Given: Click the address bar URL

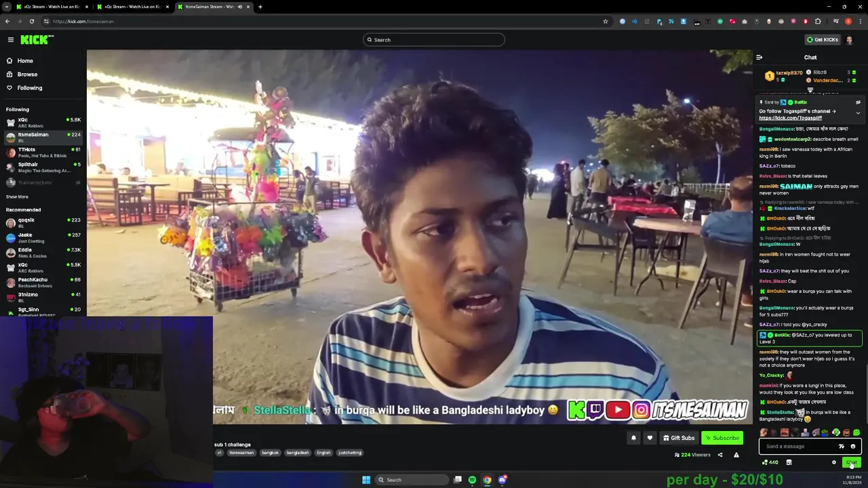Looking at the screenshot, I should (x=83, y=21).
